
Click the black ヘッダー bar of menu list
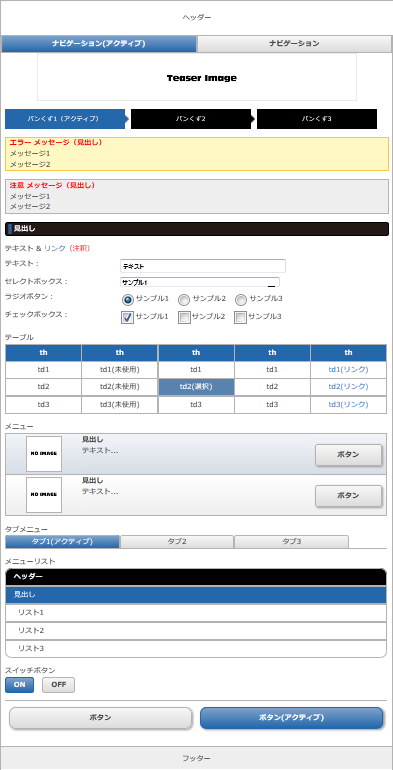pyautogui.click(x=196, y=577)
